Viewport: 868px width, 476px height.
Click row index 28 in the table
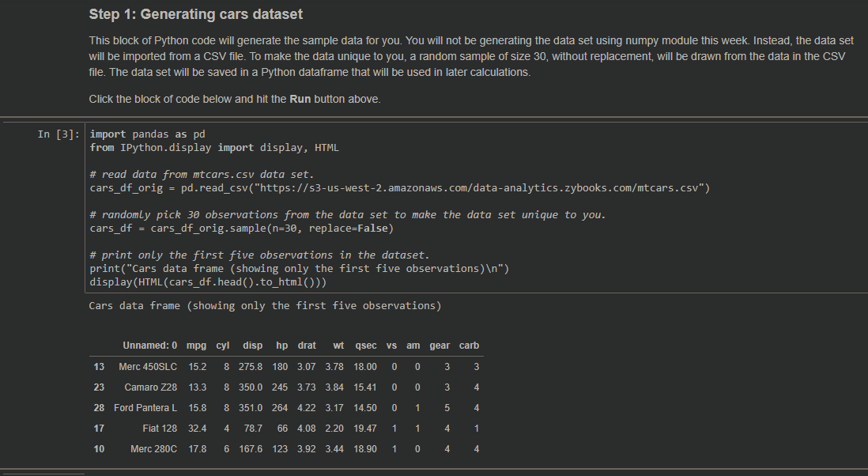tap(99, 408)
